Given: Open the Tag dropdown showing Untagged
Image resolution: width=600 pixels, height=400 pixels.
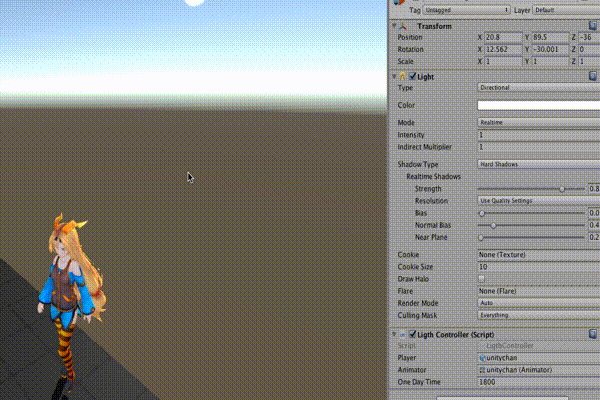Looking at the screenshot, I should click(466, 10).
